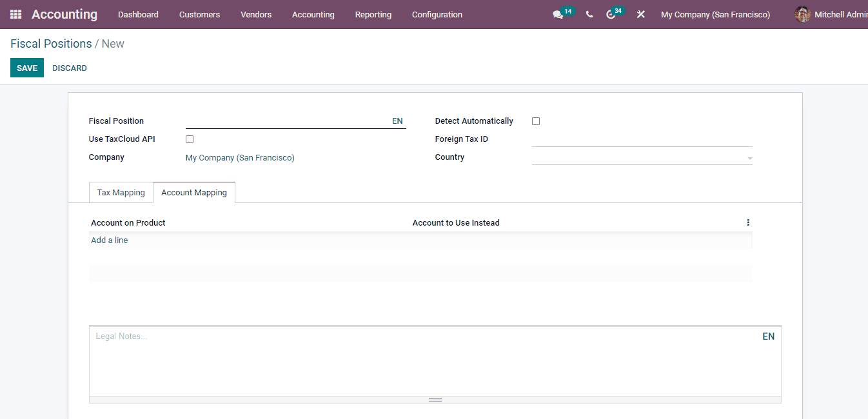Click the phone call icon
Image resolution: width=868 pixels, height=419 pixels.
[x=589, y=14]
